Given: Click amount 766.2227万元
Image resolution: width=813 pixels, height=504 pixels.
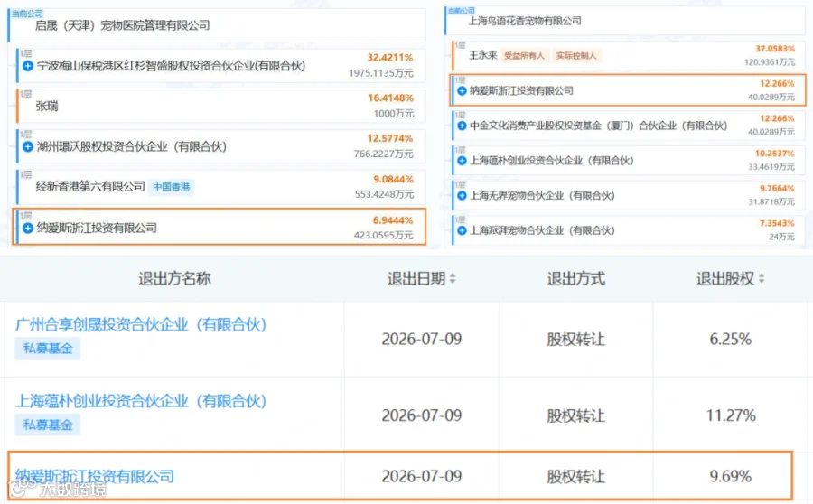Looking at the screenshot, I should tap(384, 154).
